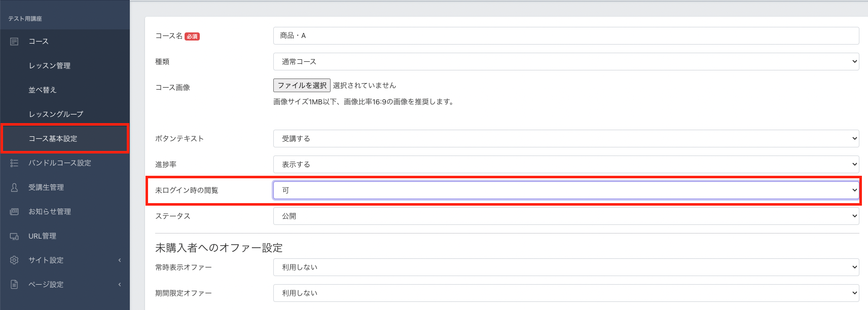Viewport: 868px width, 310px height.
Task: Open the 進捗率 dropdown
Action: click(566, 165)
